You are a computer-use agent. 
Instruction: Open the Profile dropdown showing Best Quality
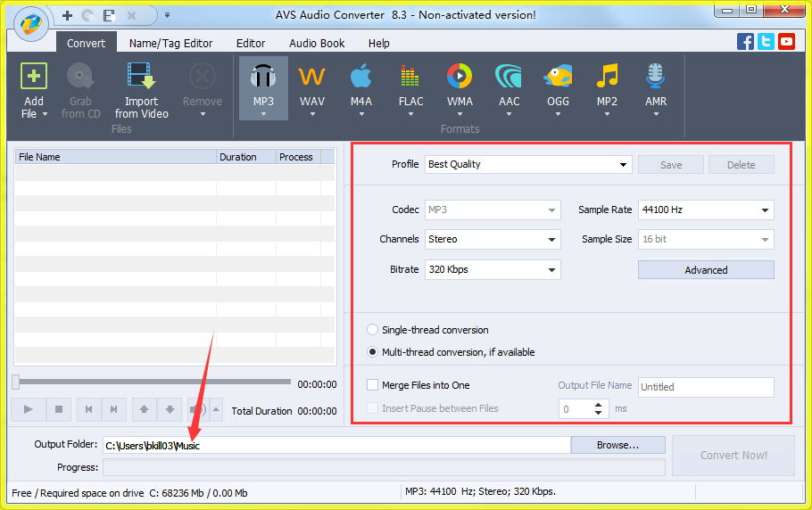tap(528, 164)
